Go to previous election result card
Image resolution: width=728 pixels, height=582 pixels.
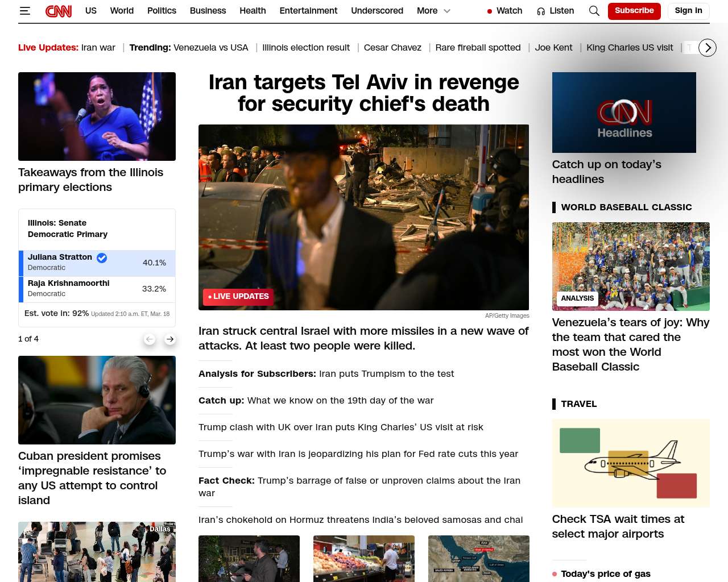(x=150, y=339)
